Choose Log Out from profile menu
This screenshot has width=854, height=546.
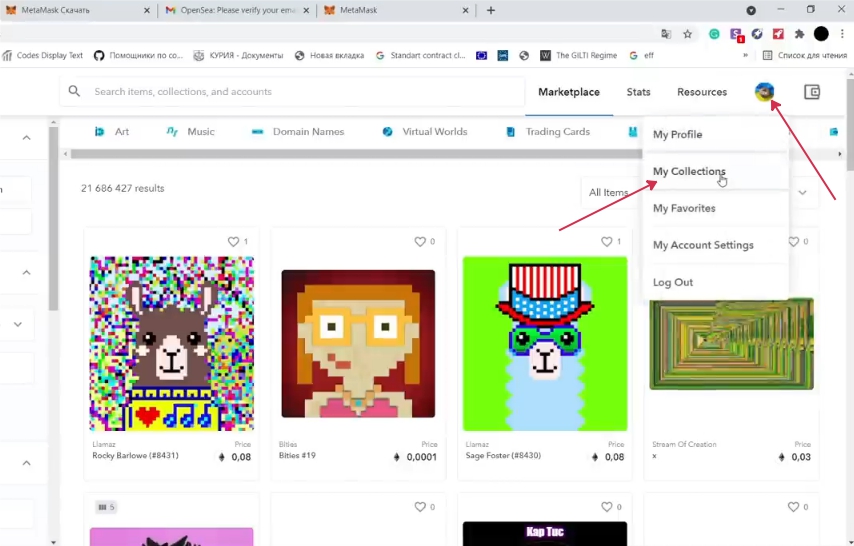pyautogui.click(x=673, y=283)
